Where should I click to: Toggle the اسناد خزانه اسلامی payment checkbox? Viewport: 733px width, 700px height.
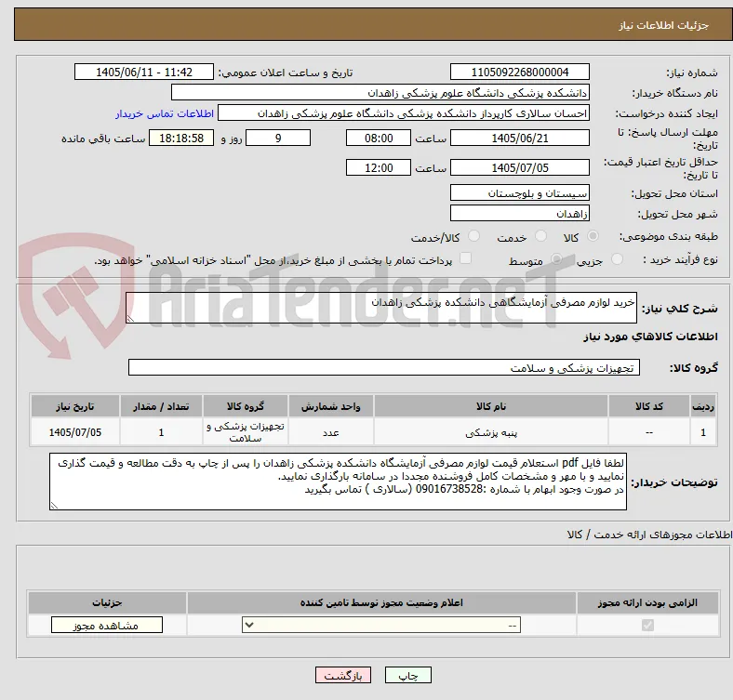point(466,258)
